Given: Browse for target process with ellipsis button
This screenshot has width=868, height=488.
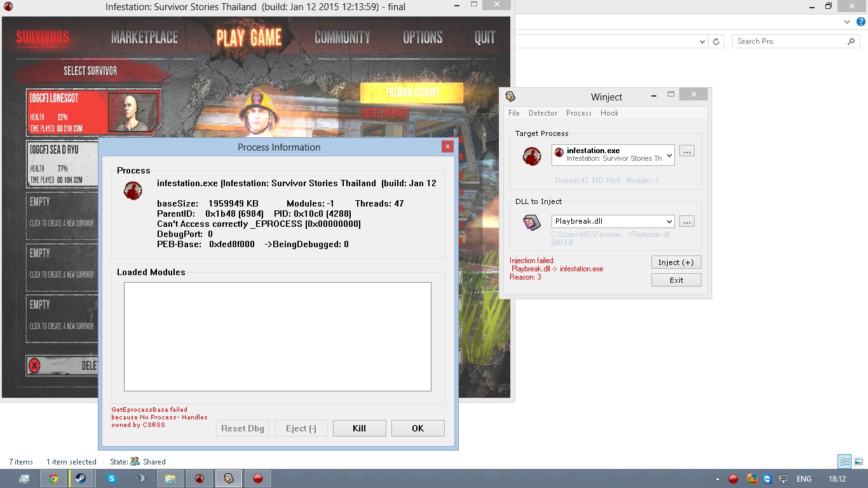Looking at the screenshot, I should click(687, 151).
